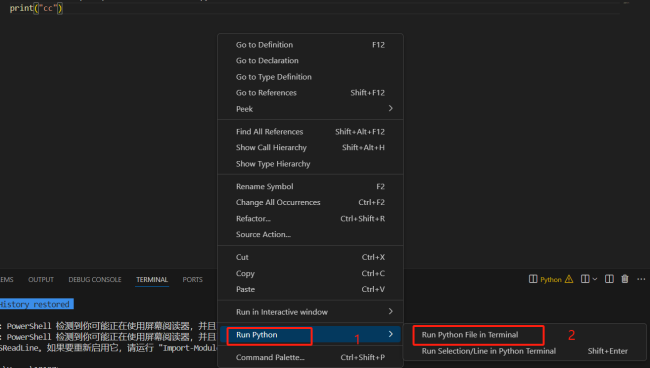650x368 pixels.
Task: Select Show Call Hierarchy
Action: 310,148
